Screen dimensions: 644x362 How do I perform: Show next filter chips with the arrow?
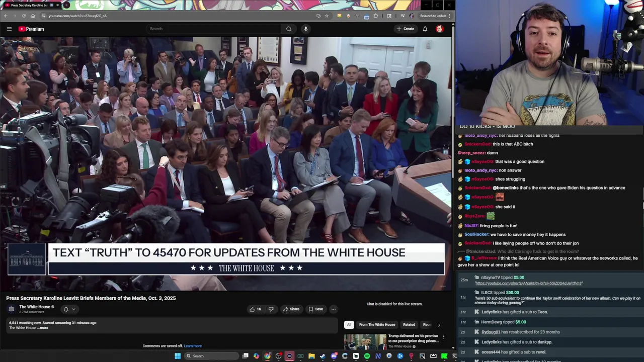point(439,325)
